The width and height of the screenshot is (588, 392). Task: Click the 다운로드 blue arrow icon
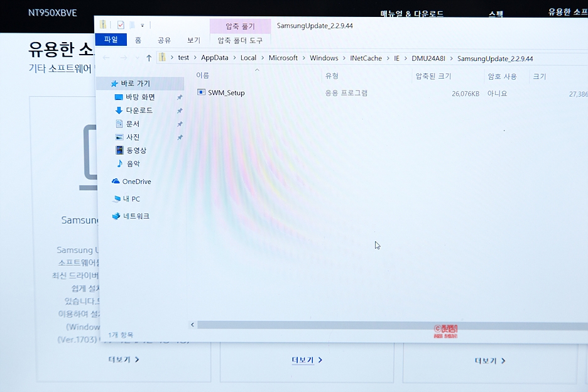[x=119, y=111]
